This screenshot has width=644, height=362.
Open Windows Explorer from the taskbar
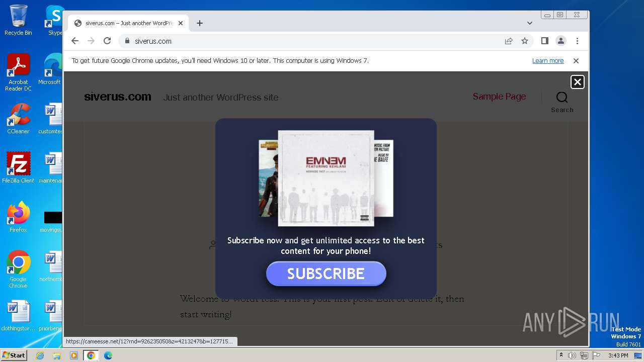tap(57, 355)
